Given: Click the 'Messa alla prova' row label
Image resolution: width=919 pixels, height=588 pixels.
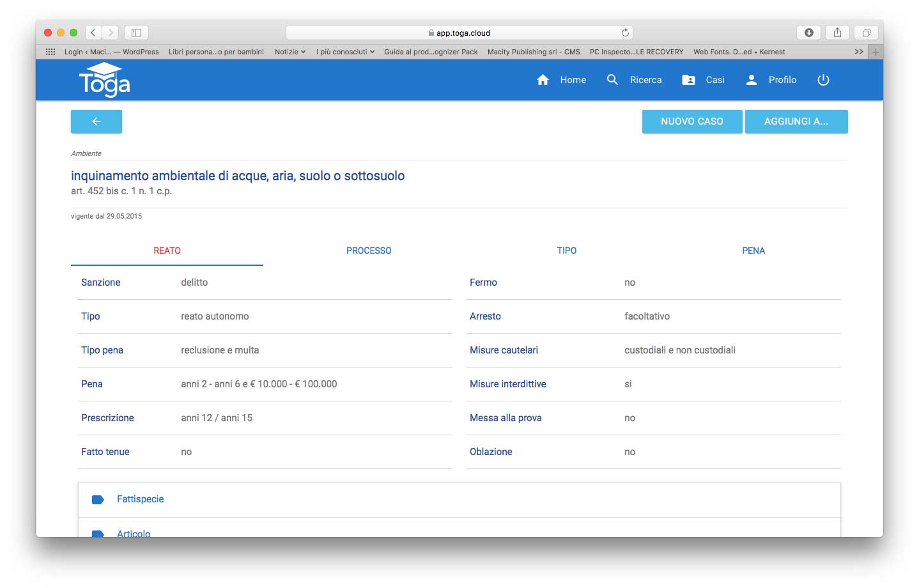Looking at the screenshot, I should 506,418.
